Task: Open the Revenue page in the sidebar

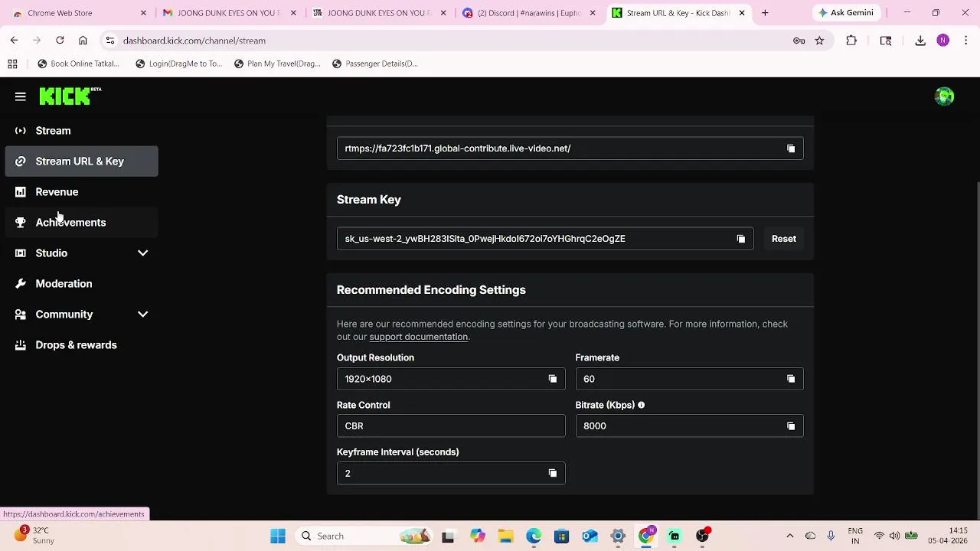Action: coord(81,192)
